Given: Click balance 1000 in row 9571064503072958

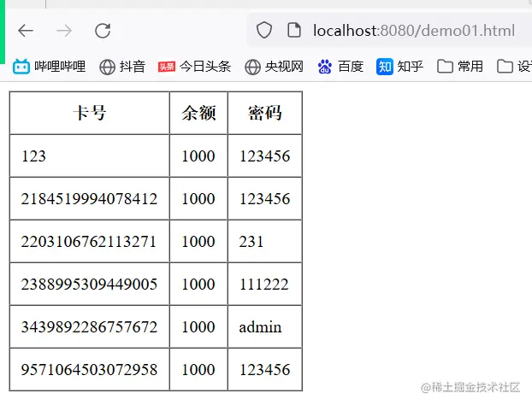Looking at the screenshot, I should pos(198,369).
